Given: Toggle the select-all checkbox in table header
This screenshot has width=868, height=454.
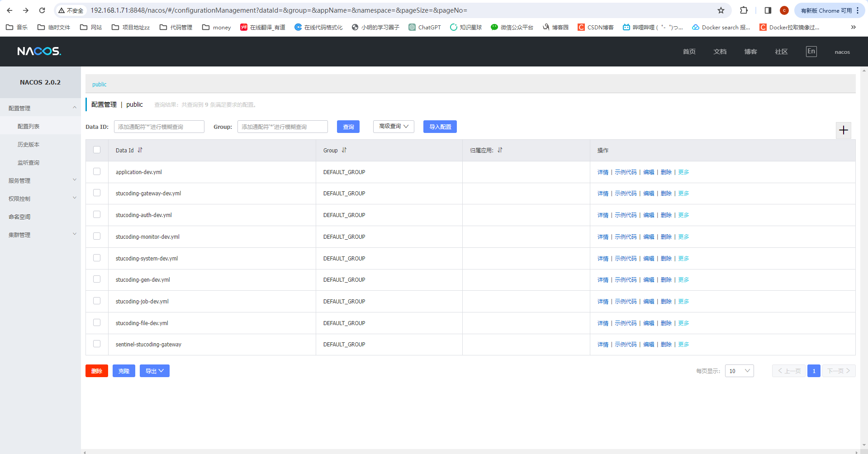Looking at the screenshot, I should pos(97,150).
